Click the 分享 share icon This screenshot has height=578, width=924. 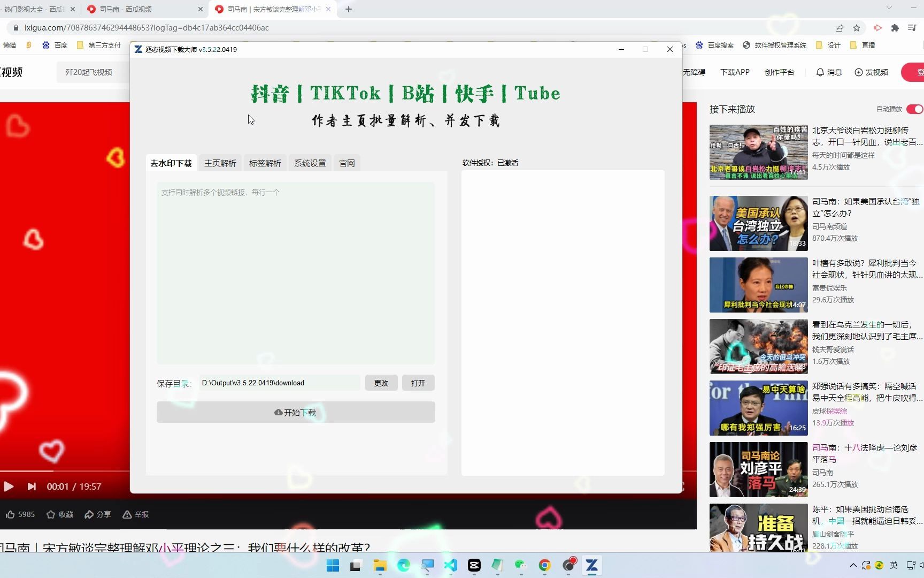[x=89, y=514]
